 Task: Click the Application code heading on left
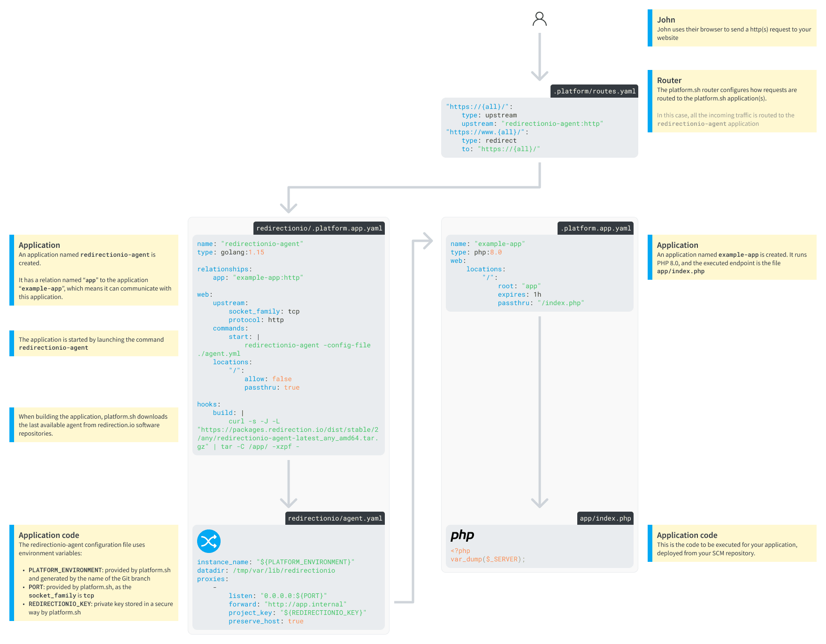(49, 535)
